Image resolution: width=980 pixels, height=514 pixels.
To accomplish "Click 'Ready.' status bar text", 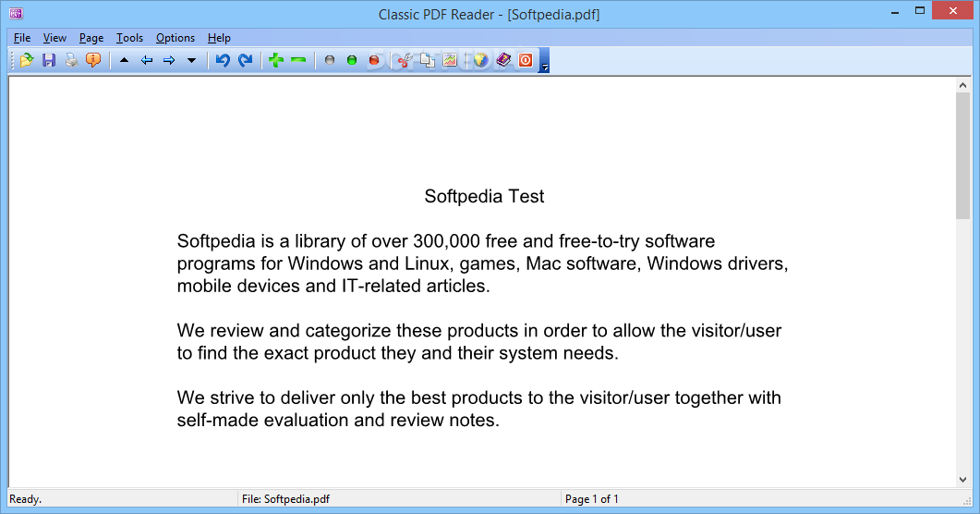I will tap(26, 499).
